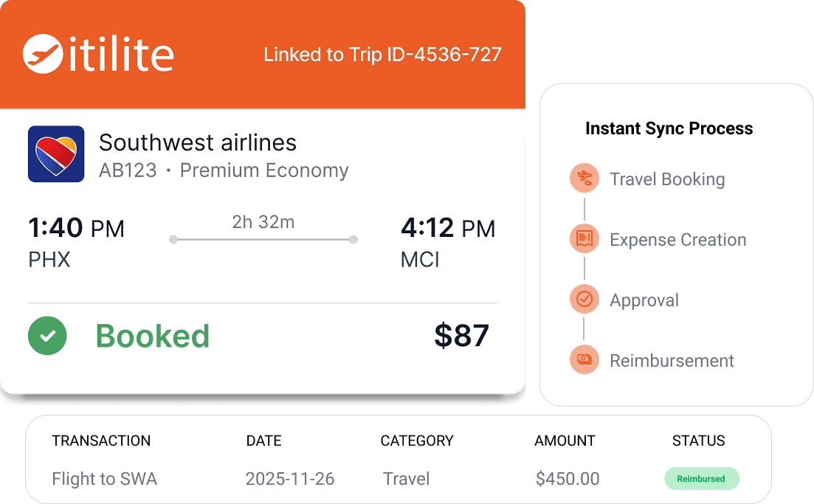Click the Expense Creation receipt icon
The image size is (814, 504).
click(x=584, y=239)
